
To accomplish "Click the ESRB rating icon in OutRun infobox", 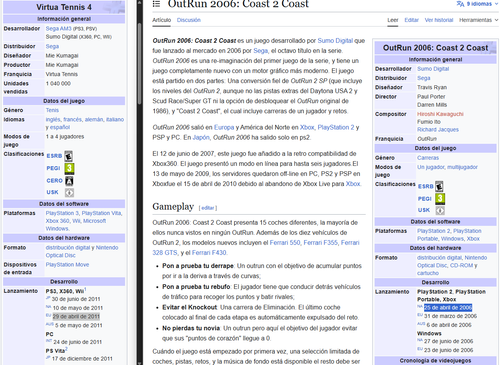I will pyautogui.click(x=439, y=186).
